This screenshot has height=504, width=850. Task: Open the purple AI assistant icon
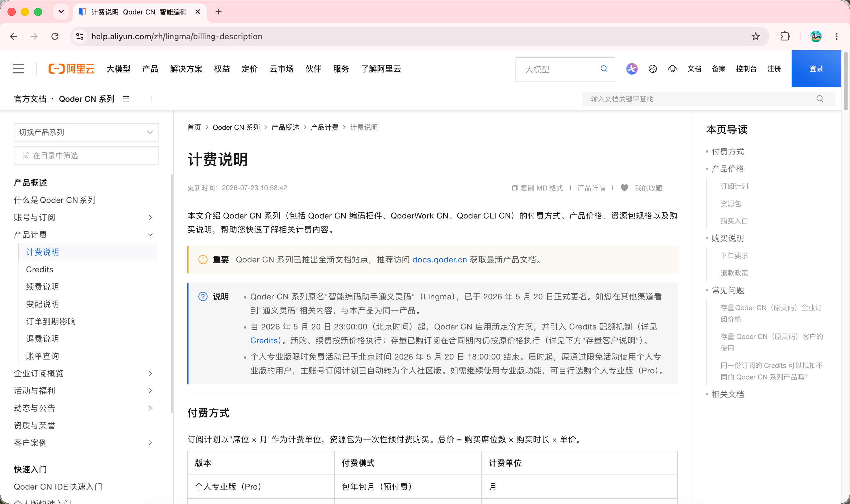click(631, 69)
